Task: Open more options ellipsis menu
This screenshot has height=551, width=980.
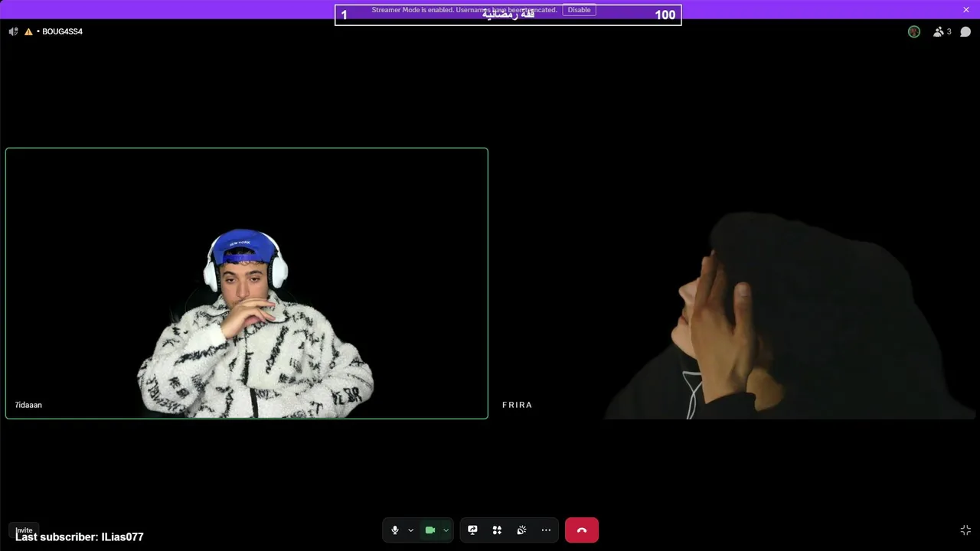Action: pyautogui.click(x=546, y=530)
